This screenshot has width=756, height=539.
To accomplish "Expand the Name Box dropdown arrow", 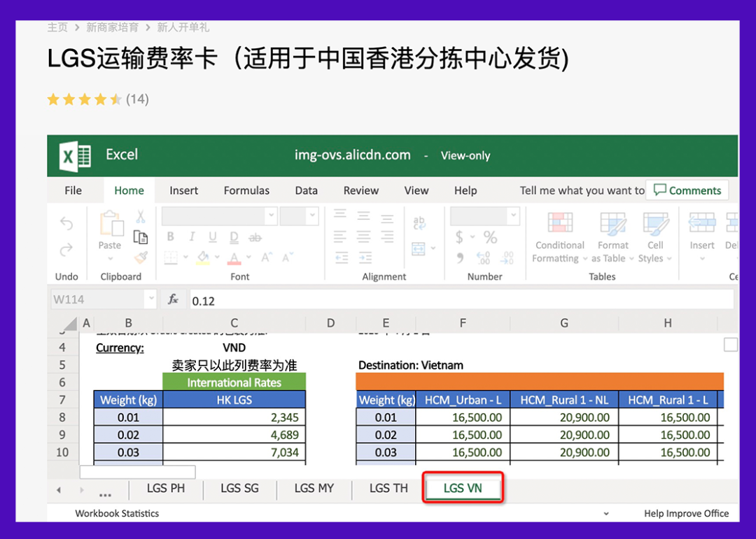I will click(x=151, y=299).
